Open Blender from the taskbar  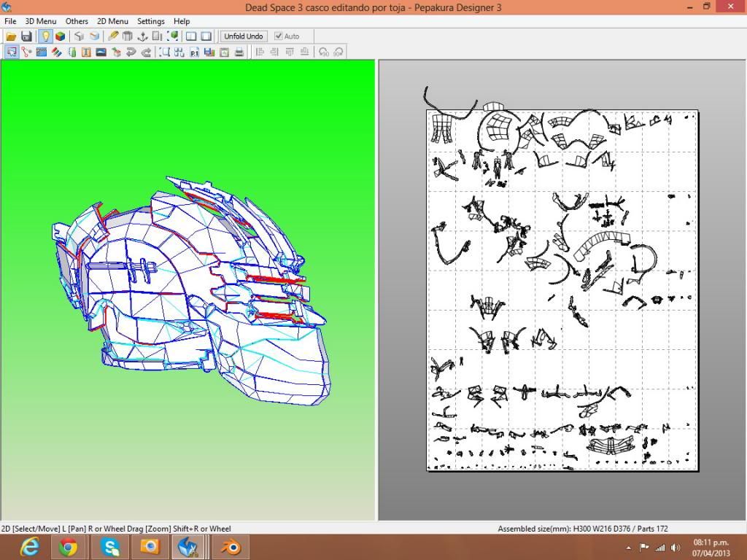[x=232, y=547]
